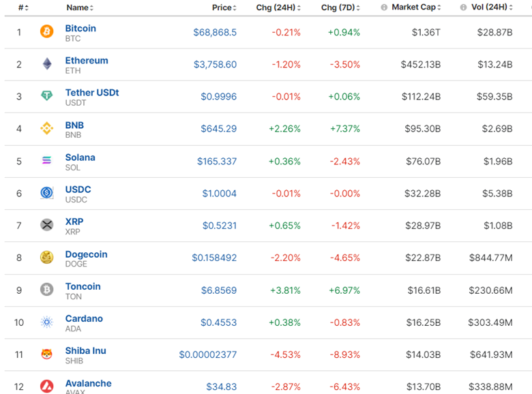
Task: Click the Market Cap info icon
Action: click(384, 7)
